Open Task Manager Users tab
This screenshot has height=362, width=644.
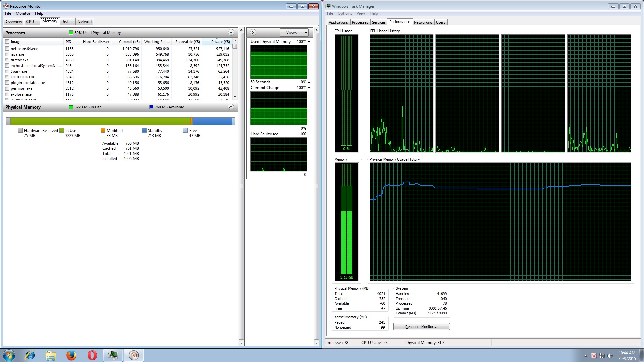point(440,22)
